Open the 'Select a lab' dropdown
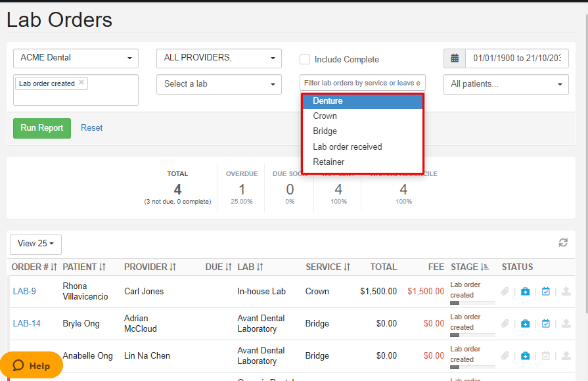 (x=219, y=84)
